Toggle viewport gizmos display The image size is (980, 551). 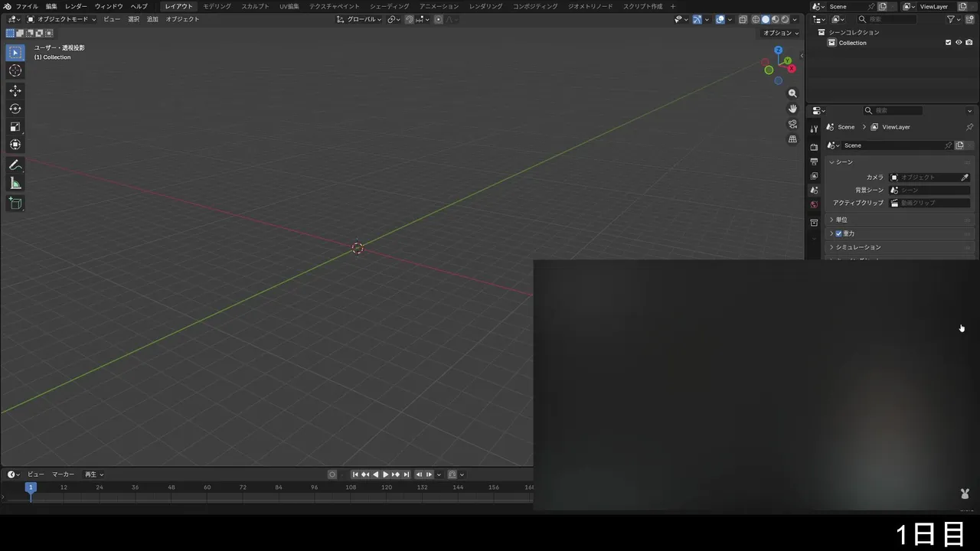coord(697,19)
